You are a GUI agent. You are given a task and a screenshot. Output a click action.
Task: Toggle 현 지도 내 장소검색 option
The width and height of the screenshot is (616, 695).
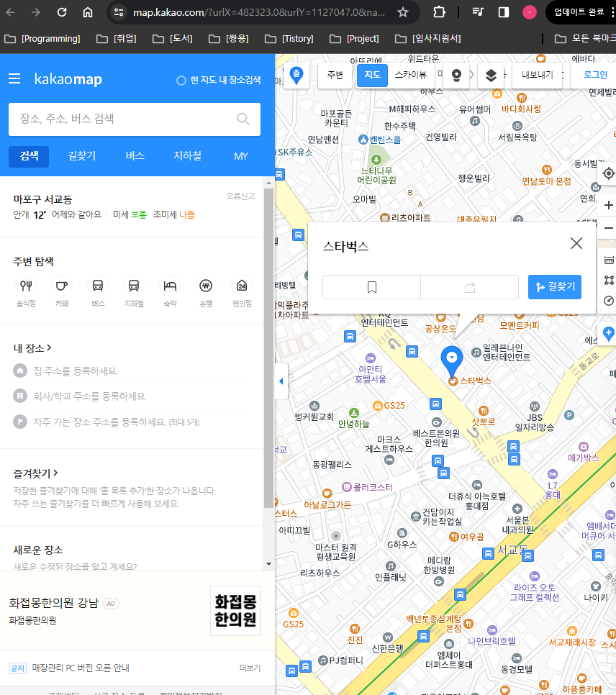pyautogui.click(x=219, y=81)
